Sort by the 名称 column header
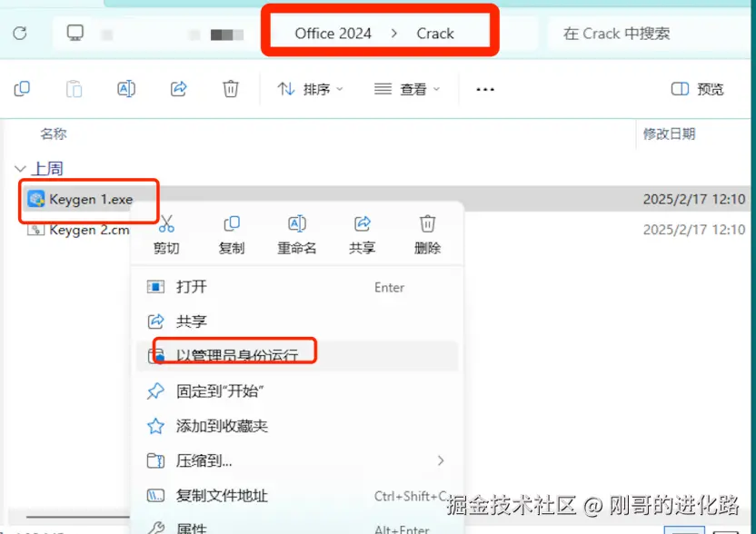756x534 pixels. point(54,133)
